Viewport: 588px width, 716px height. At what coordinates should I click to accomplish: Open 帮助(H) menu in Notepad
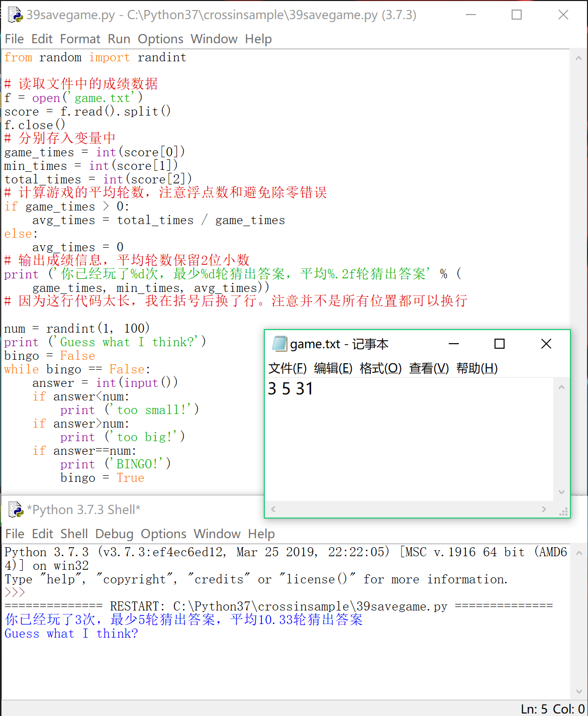(477, 368)
